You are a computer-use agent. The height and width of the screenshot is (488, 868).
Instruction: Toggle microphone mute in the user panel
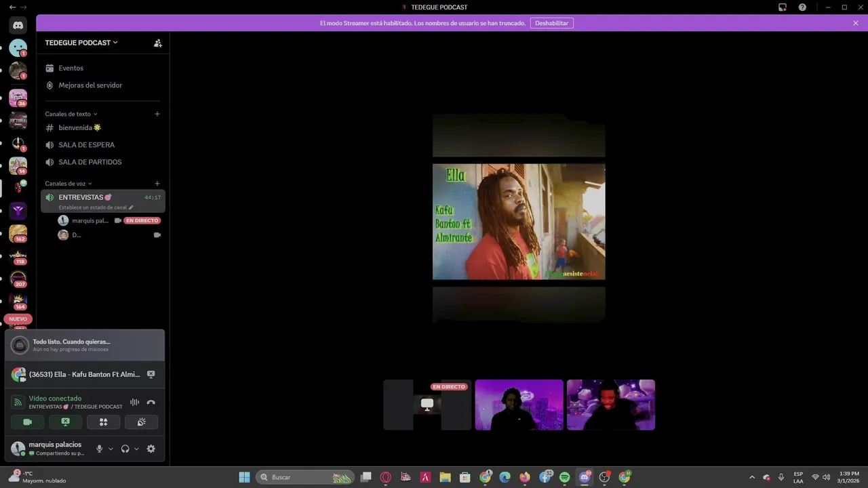100,449
